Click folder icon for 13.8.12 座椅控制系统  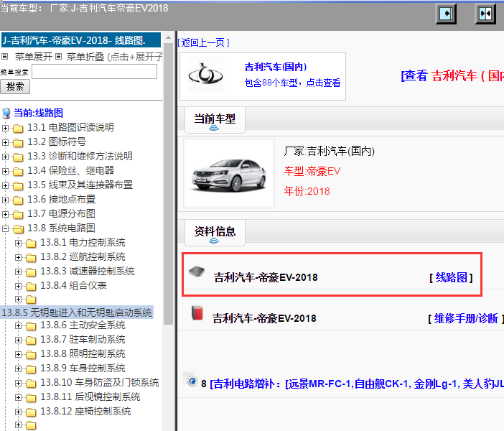click(x=31, y=412)
